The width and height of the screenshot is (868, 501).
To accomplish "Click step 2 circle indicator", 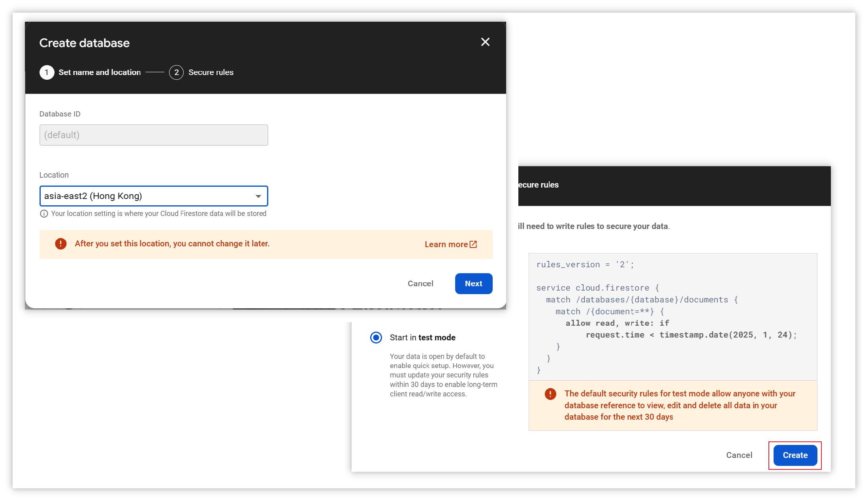I will [176, 72].
